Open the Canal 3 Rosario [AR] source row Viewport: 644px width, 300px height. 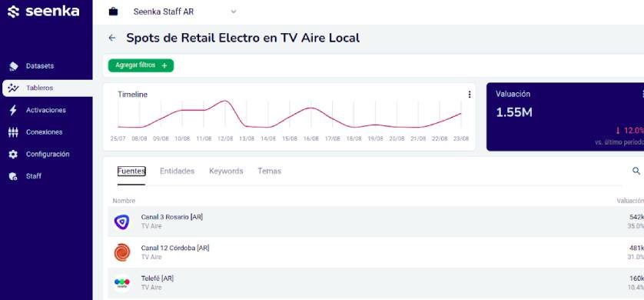coord(376,222)
